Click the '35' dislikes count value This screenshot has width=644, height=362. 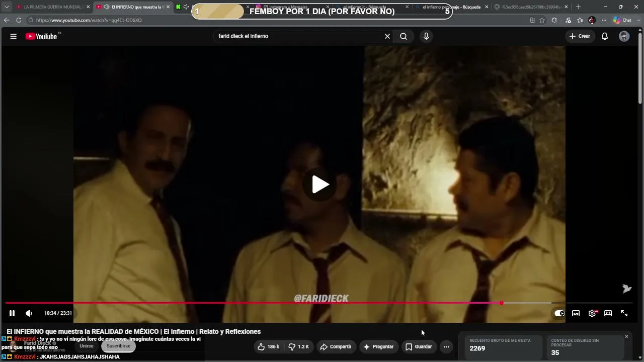point(555,353)
